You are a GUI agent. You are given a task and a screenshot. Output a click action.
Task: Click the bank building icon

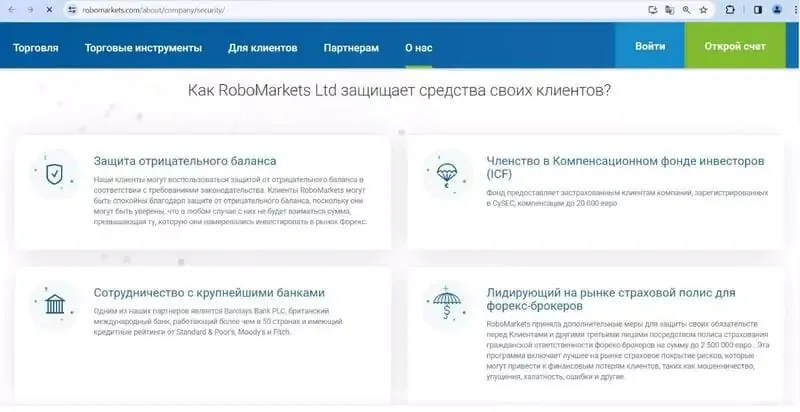pos(55,305)
